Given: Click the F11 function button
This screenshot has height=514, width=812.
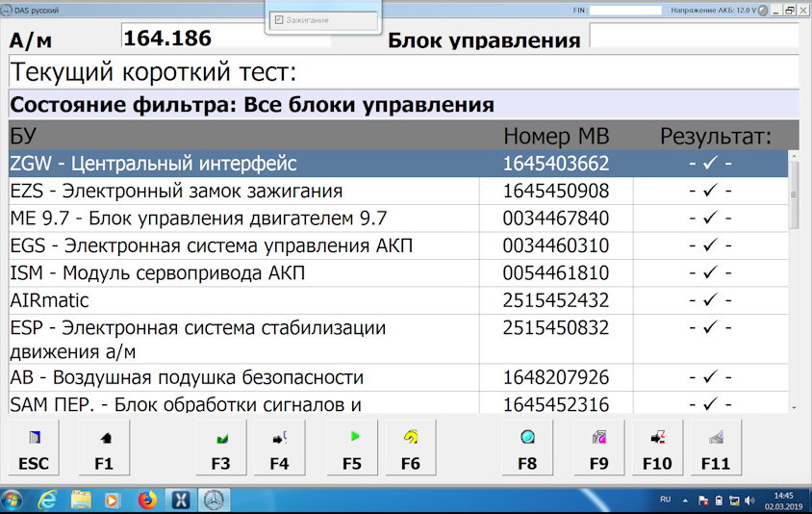Looking at the screenshot, I should [715, 450].
